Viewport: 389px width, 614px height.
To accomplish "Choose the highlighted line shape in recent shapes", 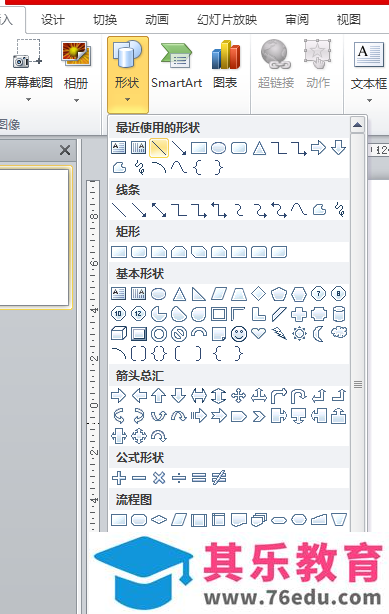I will pyautogui.click(x=159, y=148).
